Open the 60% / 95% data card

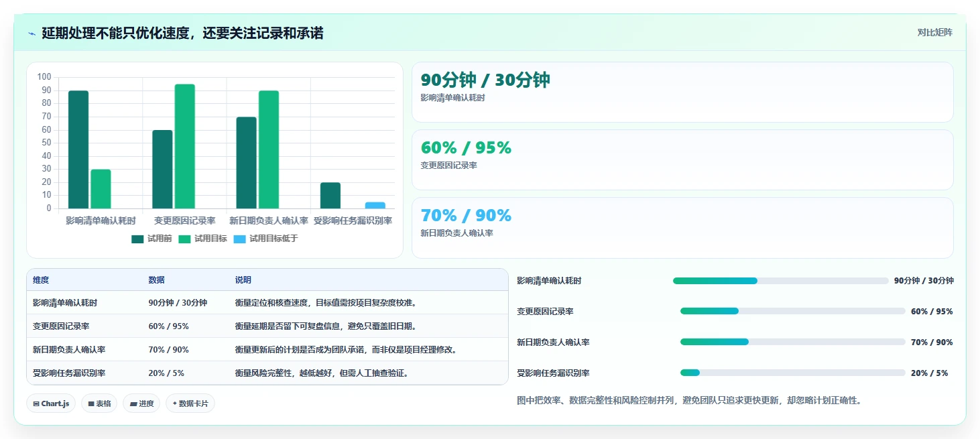click(682, 160)
